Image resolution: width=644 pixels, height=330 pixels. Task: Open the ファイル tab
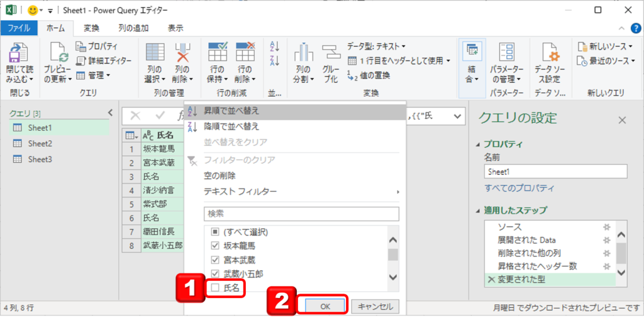click(x=19, y=28)
